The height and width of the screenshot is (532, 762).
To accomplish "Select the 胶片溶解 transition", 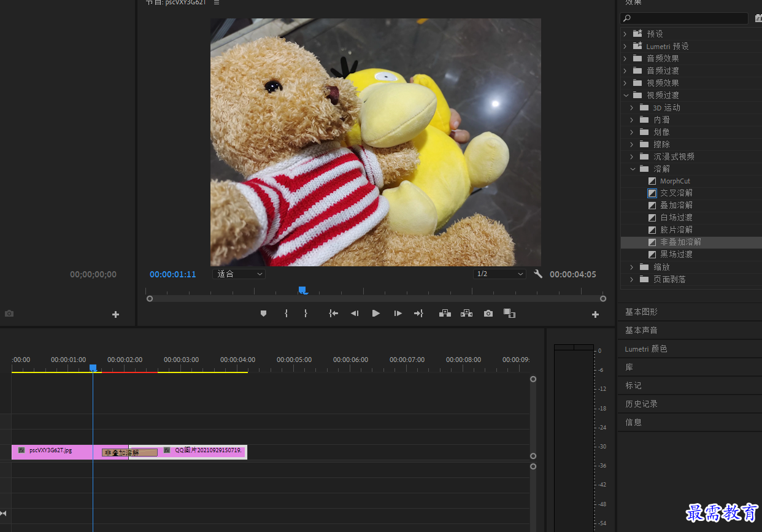I will pyautogui.click(x=676, y=230).
